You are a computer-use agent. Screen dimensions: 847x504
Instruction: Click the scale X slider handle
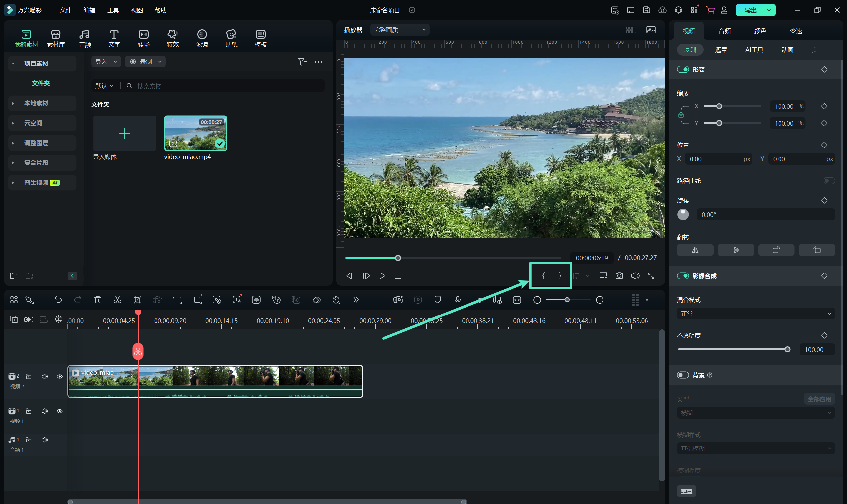719,106
